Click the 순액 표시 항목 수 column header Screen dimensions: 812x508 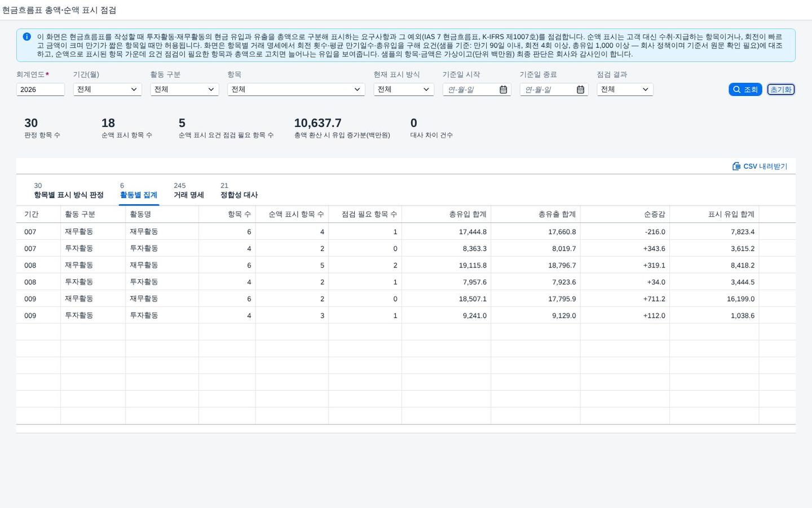292,214
